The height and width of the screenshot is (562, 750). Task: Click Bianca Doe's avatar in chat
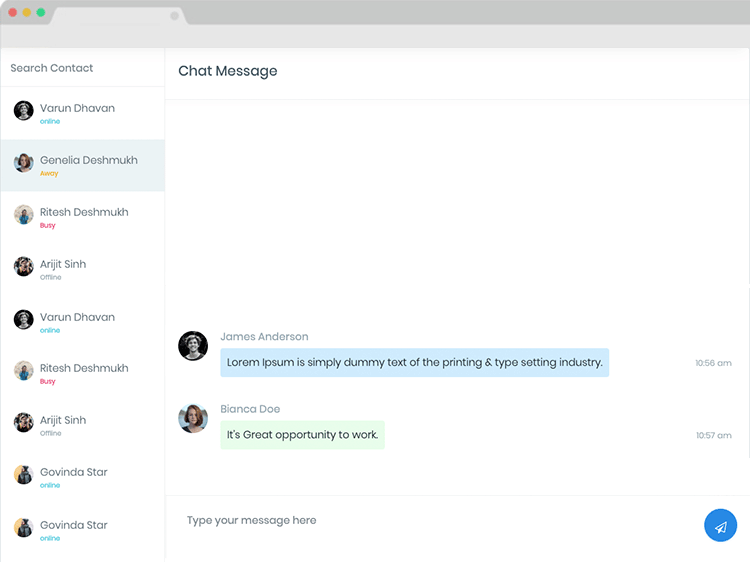pyautogui.click(x=193, y=418)
